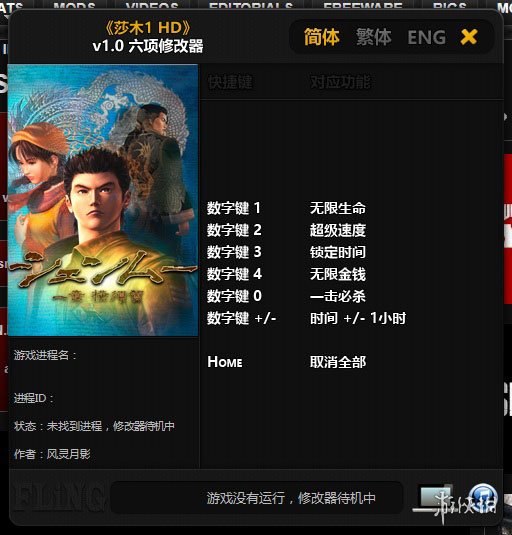Click the 游戏没有运行 status bar
The width and height of the screenshot is (512, 535).
(x=257, y=498)
